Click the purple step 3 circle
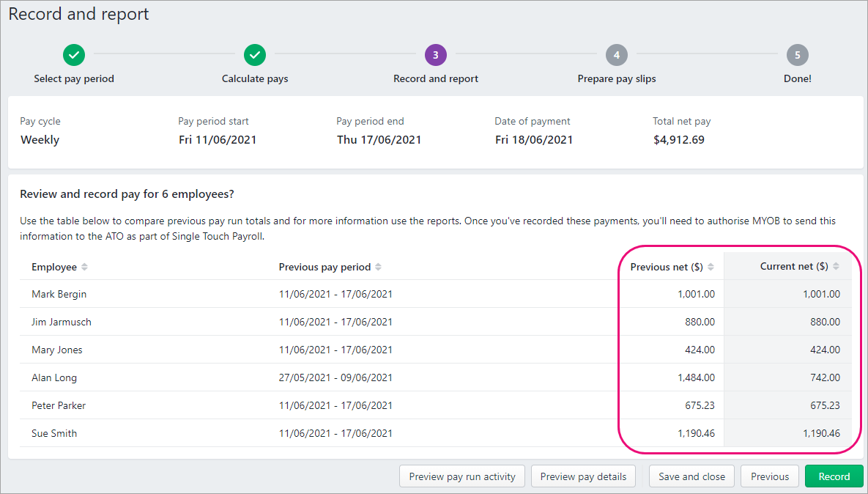 (x=436, y=55)
